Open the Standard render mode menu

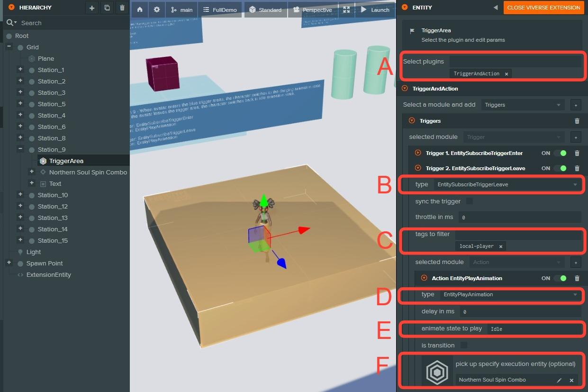[265, 10]
